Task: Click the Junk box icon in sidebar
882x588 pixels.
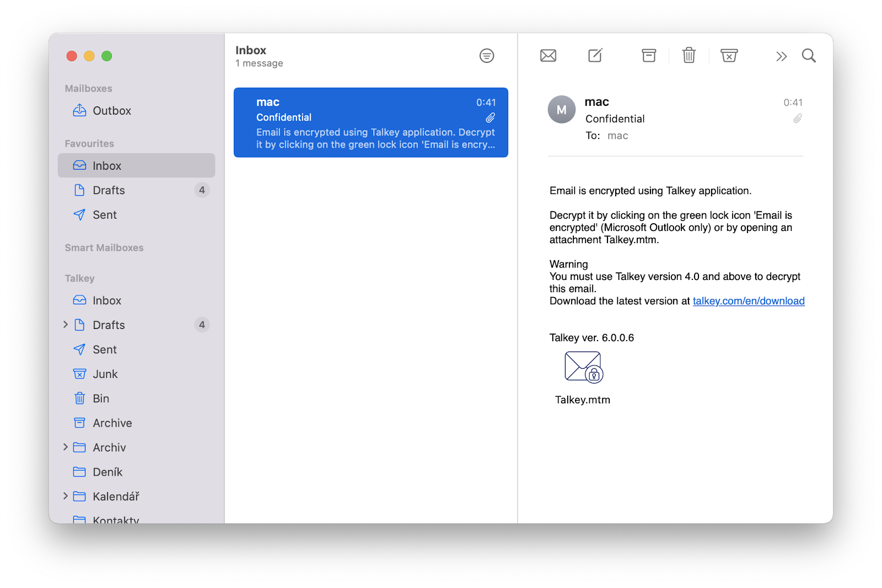Action: (79, 374)
